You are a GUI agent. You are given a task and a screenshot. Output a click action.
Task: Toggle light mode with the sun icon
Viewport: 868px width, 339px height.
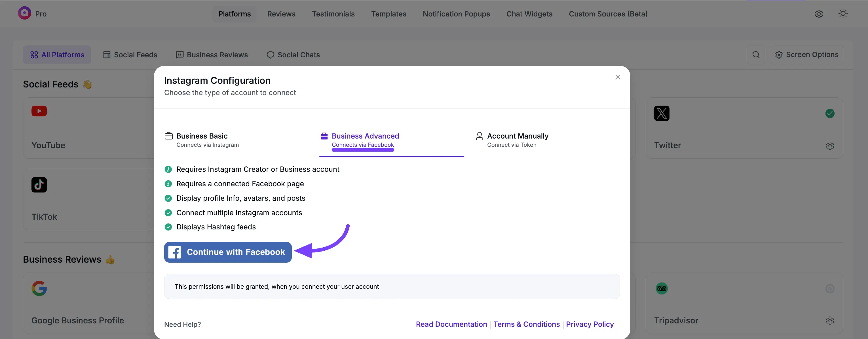pos(843,14)
